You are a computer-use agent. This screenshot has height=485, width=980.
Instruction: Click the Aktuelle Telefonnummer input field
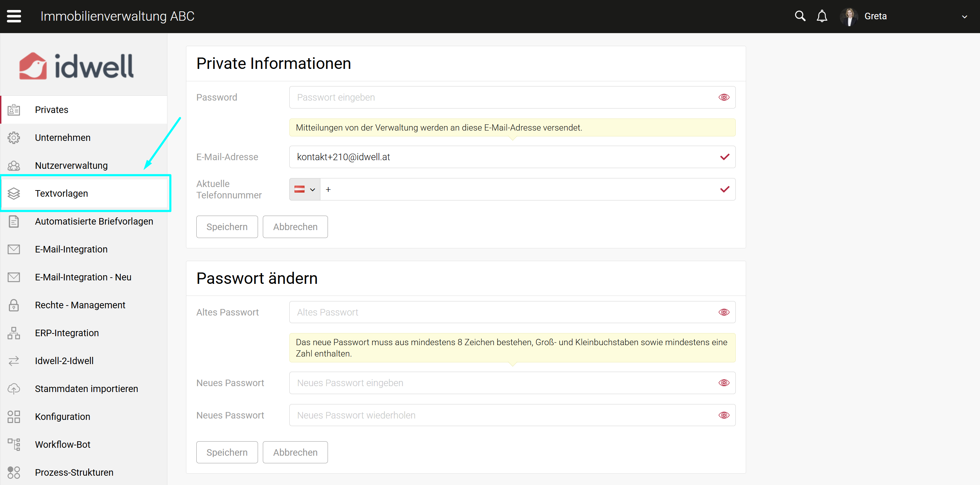[527, 189]
